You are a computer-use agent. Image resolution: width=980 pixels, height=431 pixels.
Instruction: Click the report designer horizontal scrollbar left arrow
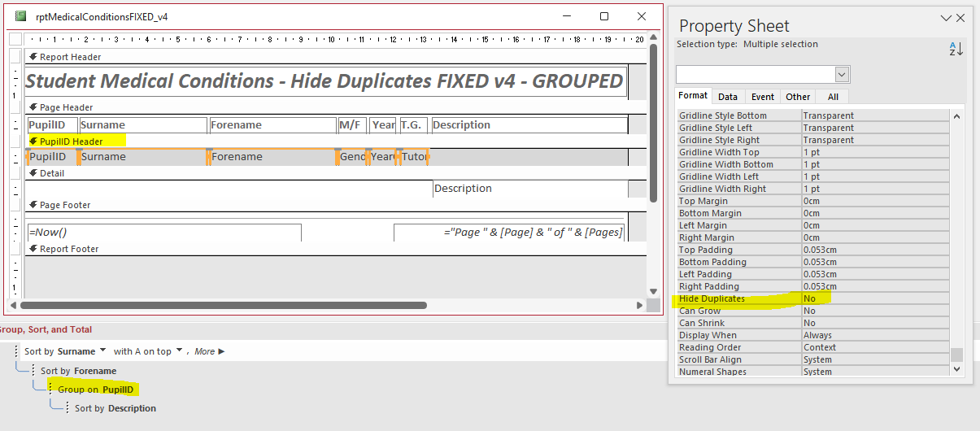14,306
